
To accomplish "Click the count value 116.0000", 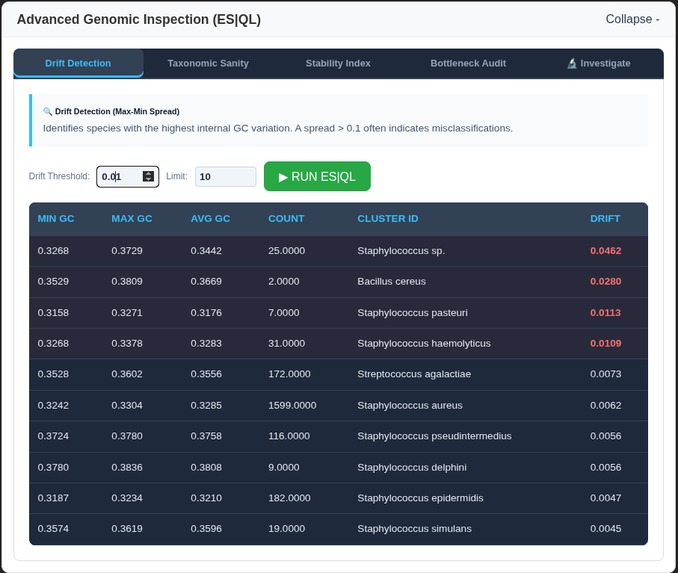I will point(289,436).
